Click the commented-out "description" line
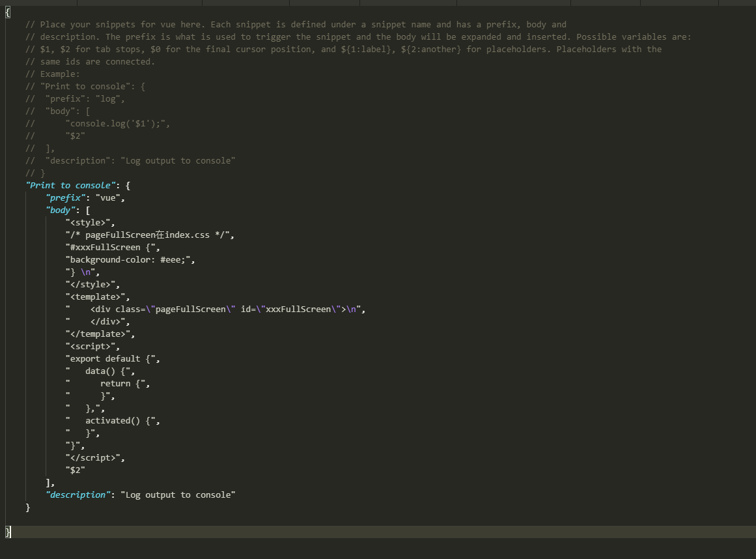Image resolution: width=756 pixels, height=559 pixels. (130, 161)
